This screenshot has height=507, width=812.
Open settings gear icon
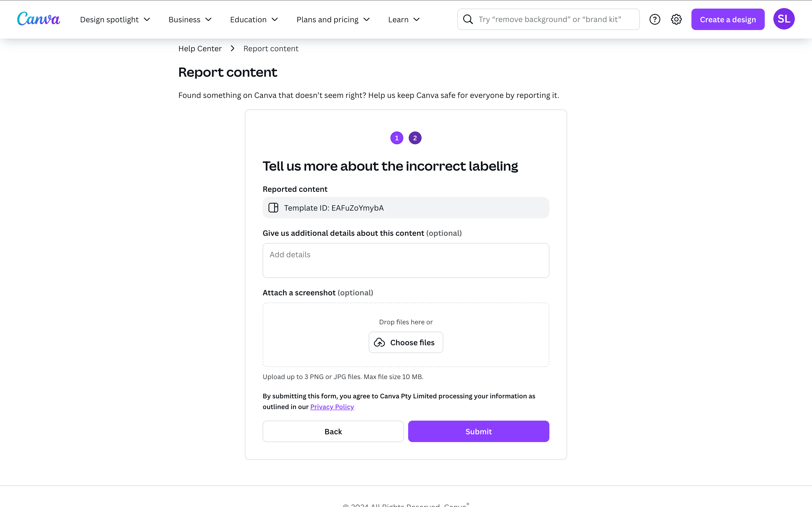(x=676, y=19)
